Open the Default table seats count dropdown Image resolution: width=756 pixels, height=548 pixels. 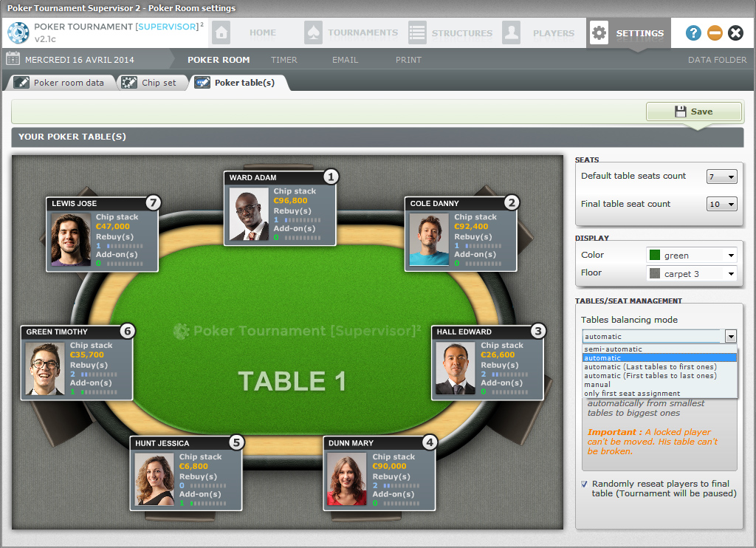coord(721,177)
